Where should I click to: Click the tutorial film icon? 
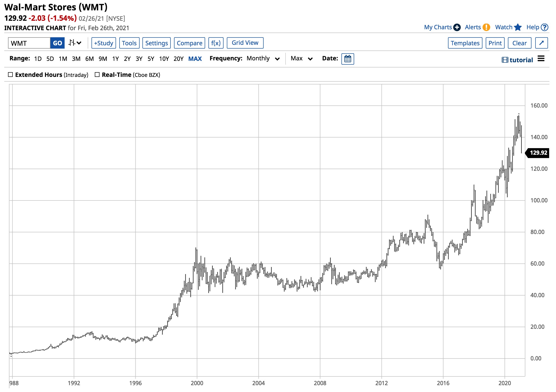[505, 60]
